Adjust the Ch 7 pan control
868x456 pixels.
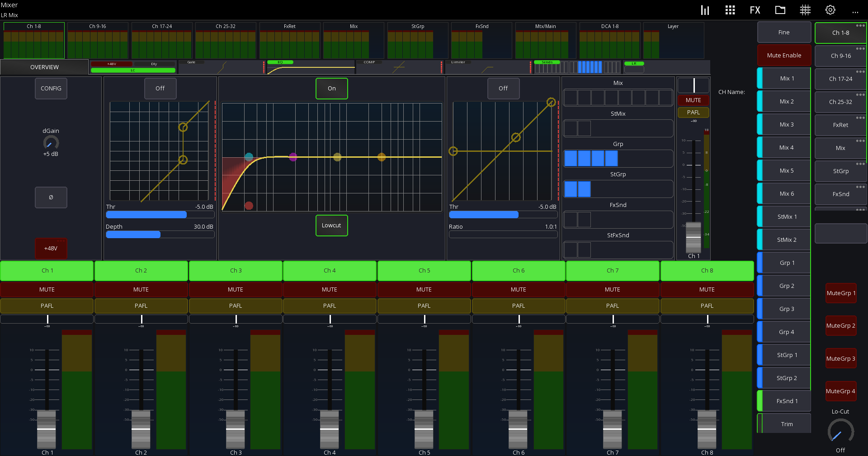[x=613, y=320]
